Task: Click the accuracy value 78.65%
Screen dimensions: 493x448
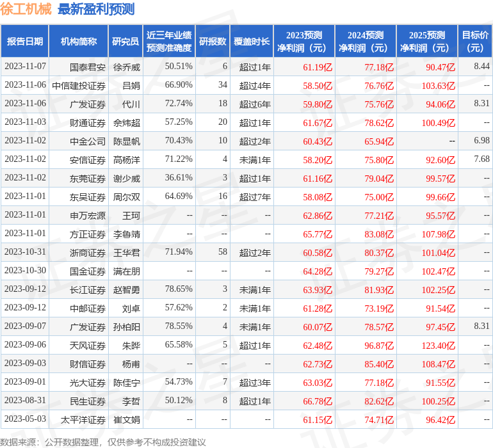Action: (x=179, y=289)
